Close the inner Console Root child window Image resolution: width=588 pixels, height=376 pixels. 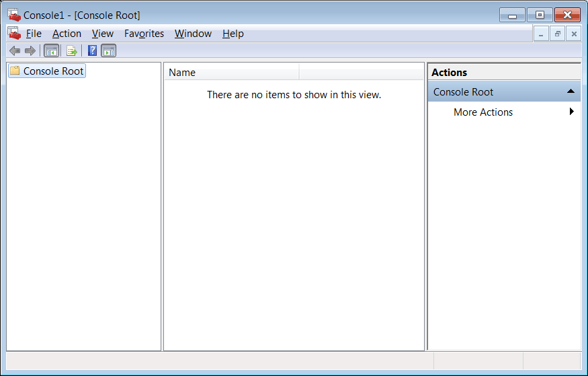574,34
